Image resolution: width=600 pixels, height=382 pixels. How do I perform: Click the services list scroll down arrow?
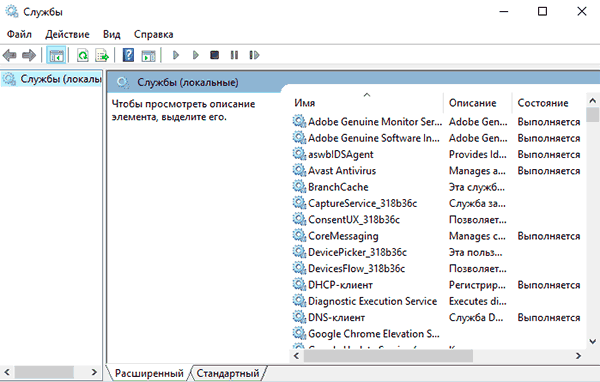[593, 341]
